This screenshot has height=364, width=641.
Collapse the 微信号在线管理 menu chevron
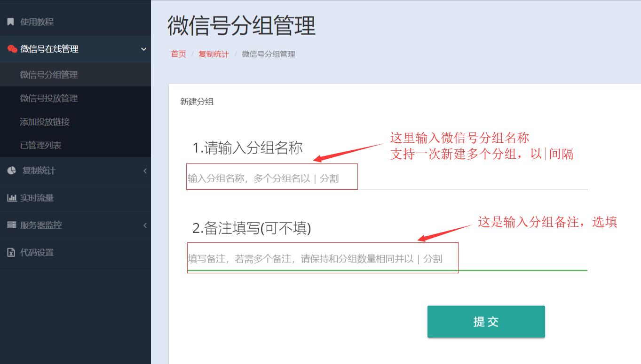(144, 49)
